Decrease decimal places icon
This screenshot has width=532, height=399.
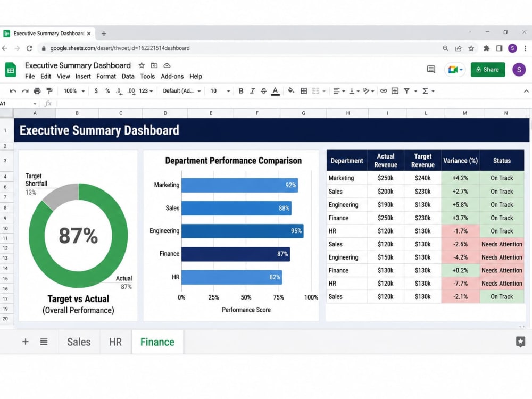pyautogui.click(x=119, y=91)
